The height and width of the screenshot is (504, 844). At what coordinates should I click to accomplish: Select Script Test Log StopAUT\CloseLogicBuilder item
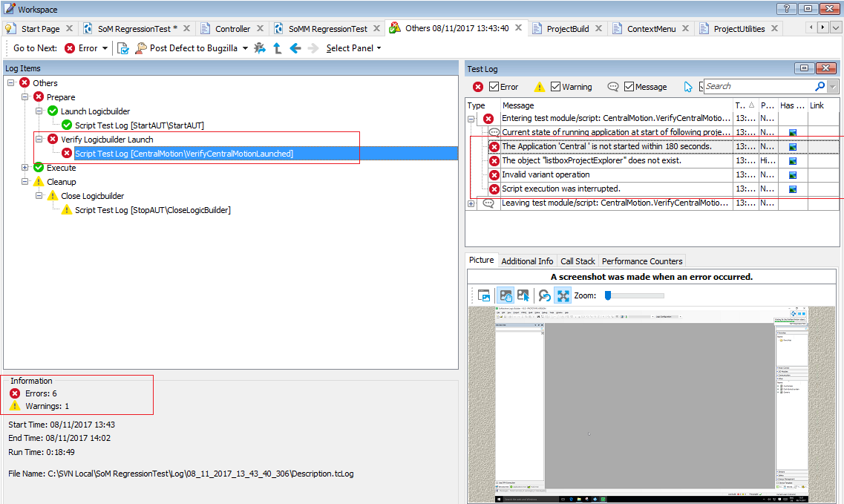click(152, 210)
